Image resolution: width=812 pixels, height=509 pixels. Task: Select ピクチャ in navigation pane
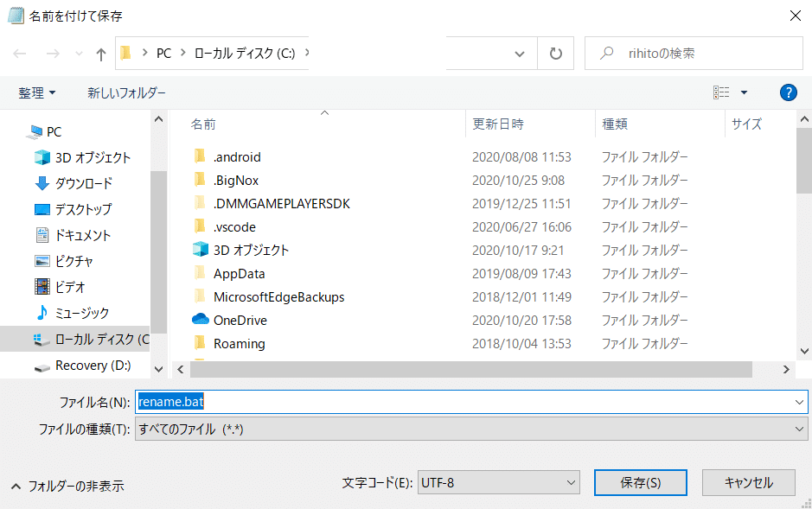63,261
